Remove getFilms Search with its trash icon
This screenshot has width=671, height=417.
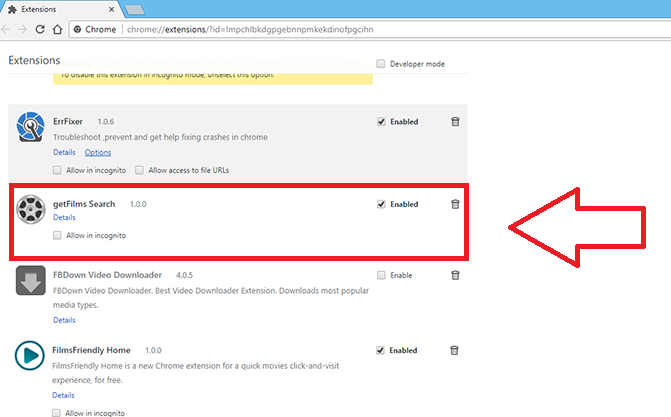click(455, 204)
